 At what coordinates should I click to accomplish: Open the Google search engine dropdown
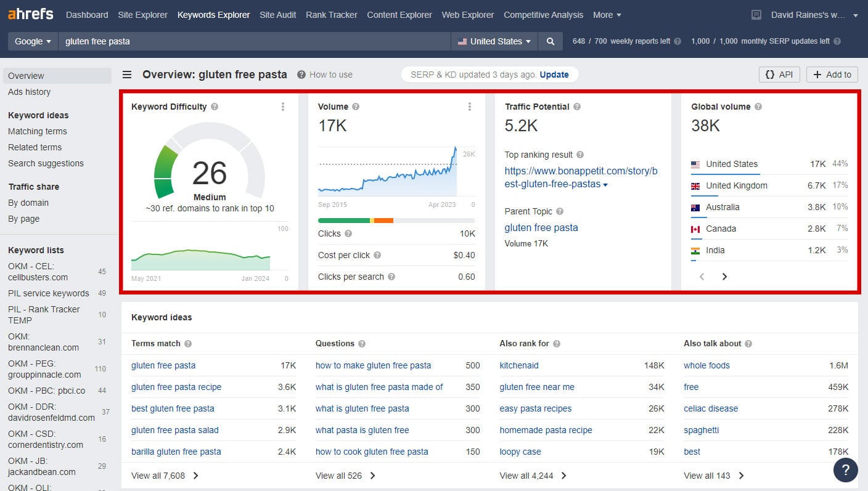pos(33,41)
